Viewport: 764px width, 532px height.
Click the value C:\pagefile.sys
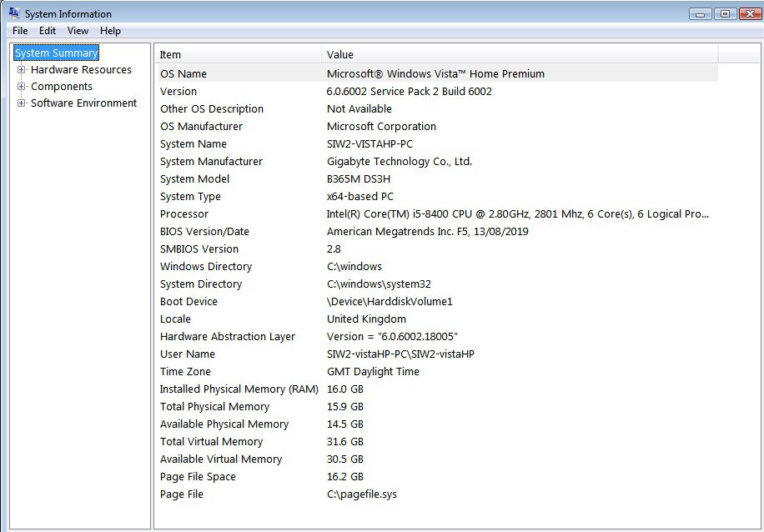coord(361,494)
